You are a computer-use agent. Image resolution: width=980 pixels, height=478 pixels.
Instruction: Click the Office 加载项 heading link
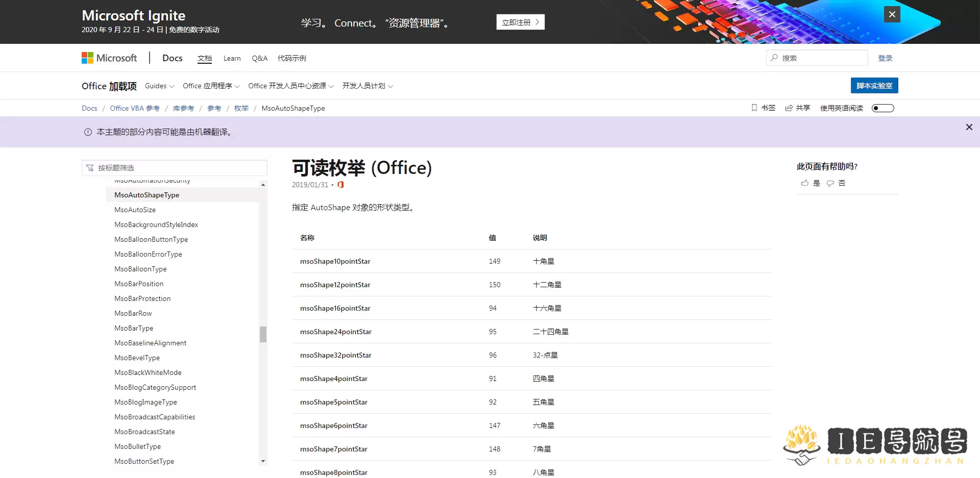coord(109,86)
